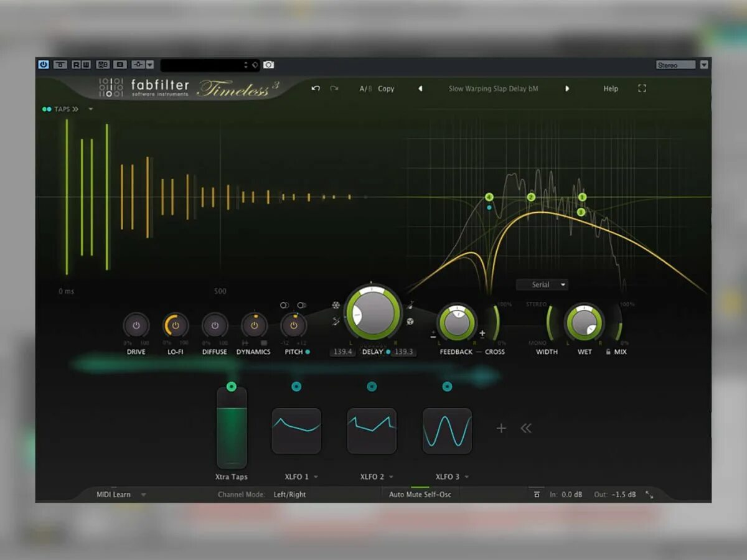
Task: Click the icon upper right of Delay knob
Action: coord(411,305)
